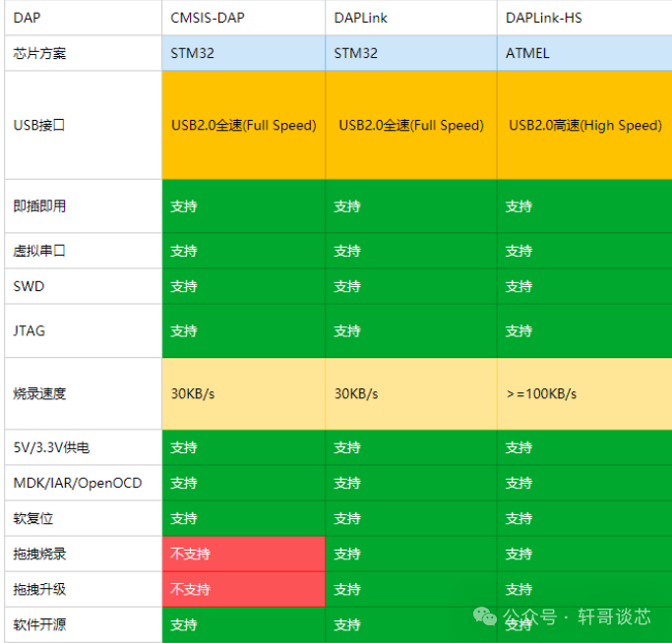Click the 虚拟串口 row label
This screenshot has height=643, width=672.
pyautogui.click(x=84, y=251)
